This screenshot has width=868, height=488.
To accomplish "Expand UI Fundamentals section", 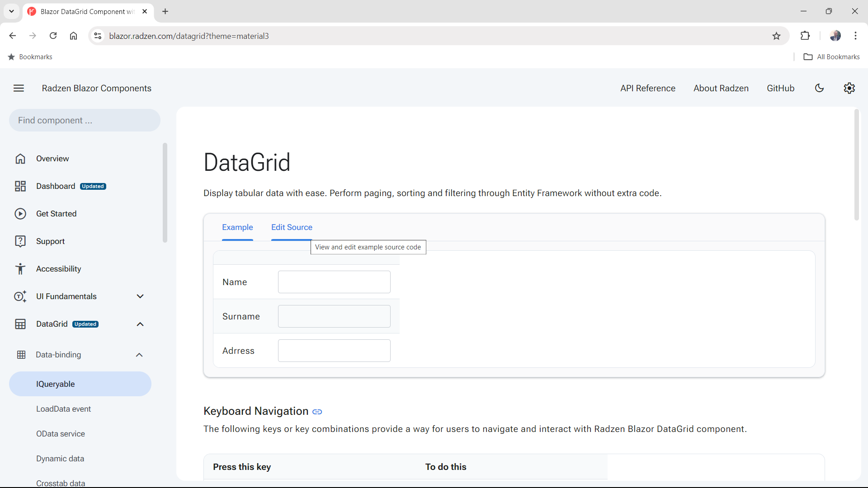I will (140, 296).
